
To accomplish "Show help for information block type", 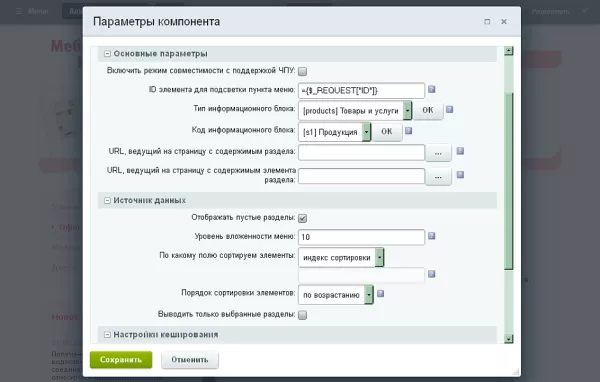I will (x=450, y=109).
